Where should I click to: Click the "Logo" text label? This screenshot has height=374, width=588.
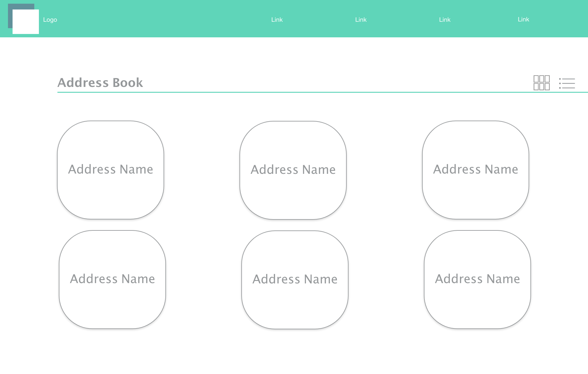[50, 20]
